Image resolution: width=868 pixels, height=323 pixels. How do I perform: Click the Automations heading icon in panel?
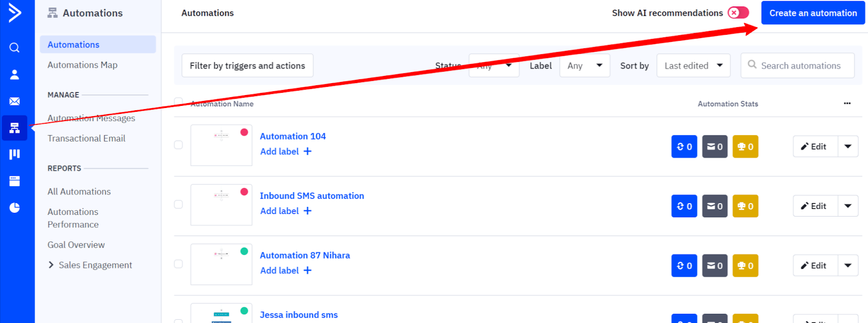point(53,12)
